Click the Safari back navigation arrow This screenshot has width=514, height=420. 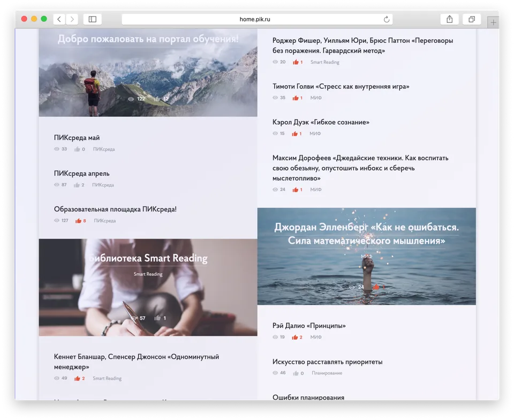[x=59, y=19]
